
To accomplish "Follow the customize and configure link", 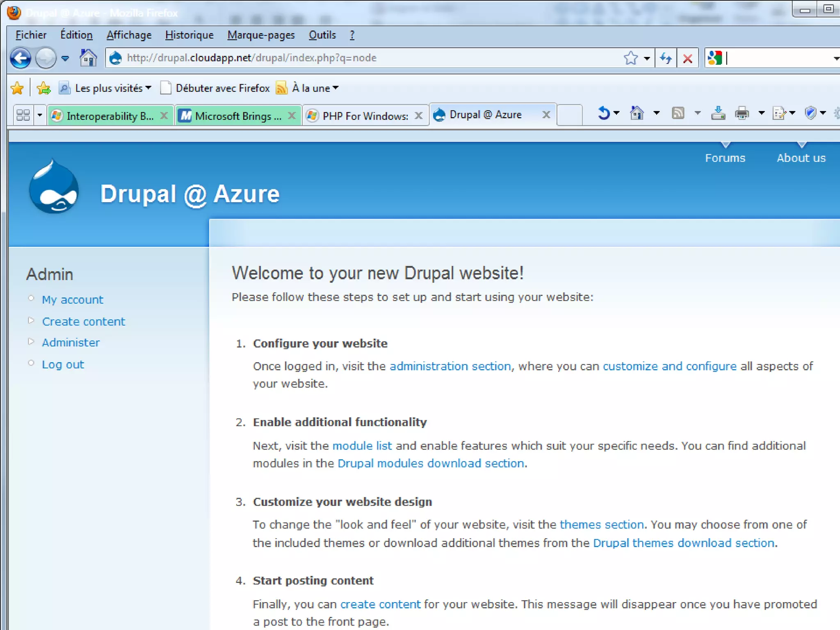I will [x=669, y=366].
